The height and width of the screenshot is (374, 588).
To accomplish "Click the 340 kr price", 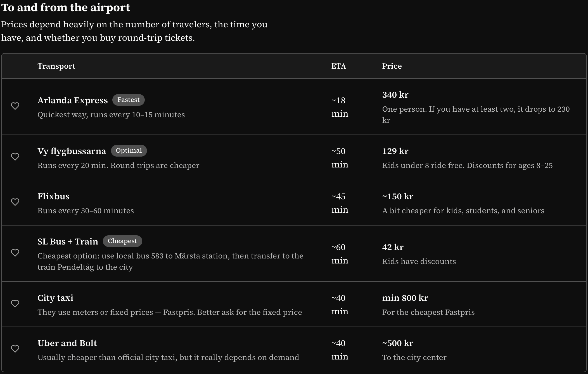I will click(395, 95).
